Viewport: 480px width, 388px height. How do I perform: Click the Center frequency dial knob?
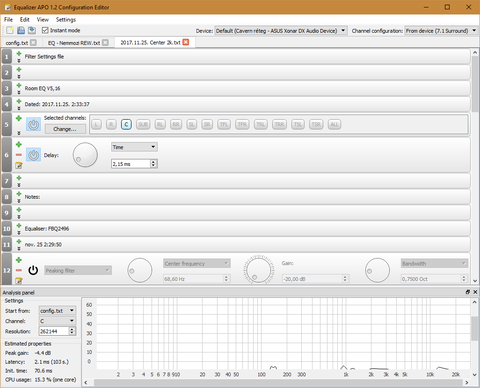point(140,270)
